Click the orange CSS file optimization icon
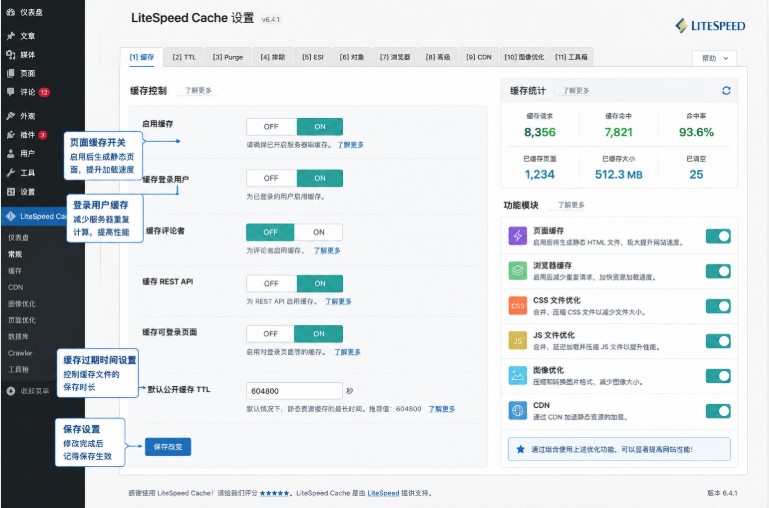The width and height of the screenshot is (769, 508). (517, 305)
